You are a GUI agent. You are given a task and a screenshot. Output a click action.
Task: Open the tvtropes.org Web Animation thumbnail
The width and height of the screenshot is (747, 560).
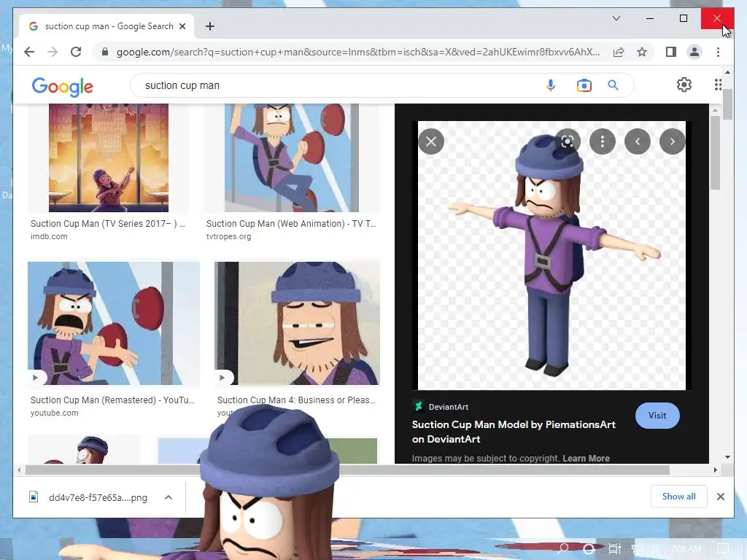coord(292,157)
